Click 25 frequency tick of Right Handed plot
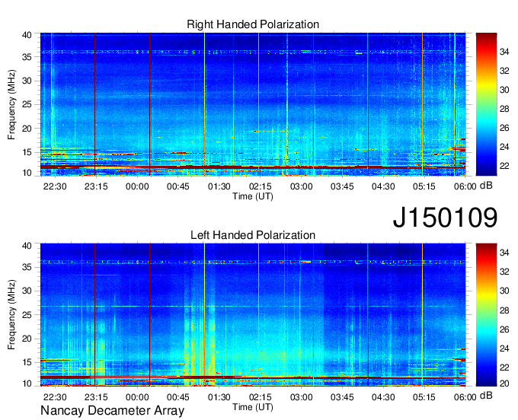The image size is (518, 420). click(x=27, y=104)
